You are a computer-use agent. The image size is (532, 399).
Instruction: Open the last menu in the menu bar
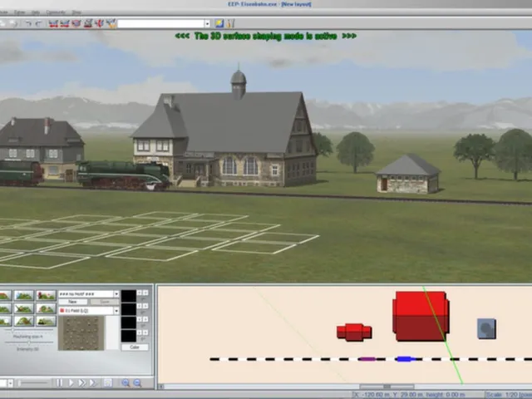click(x=76, y=12)
